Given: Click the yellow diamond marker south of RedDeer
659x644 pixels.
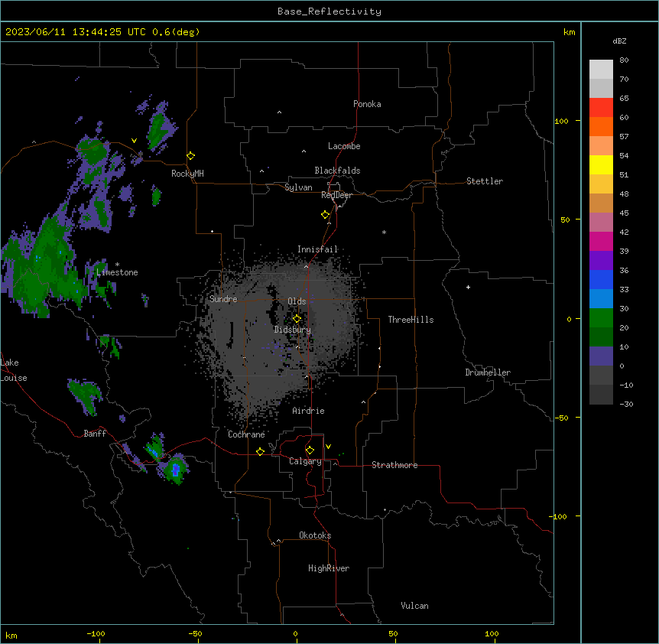Looking at the screenshot, I should 326,215.
